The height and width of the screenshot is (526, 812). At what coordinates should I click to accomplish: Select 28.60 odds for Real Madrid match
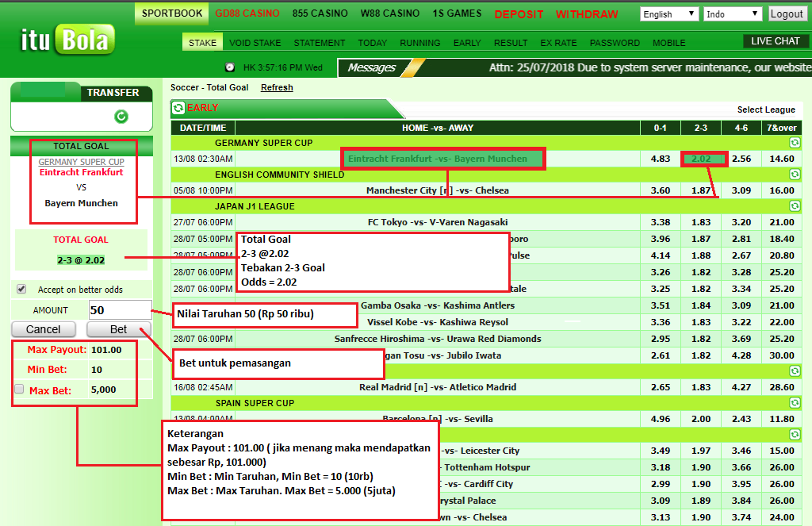781,386
